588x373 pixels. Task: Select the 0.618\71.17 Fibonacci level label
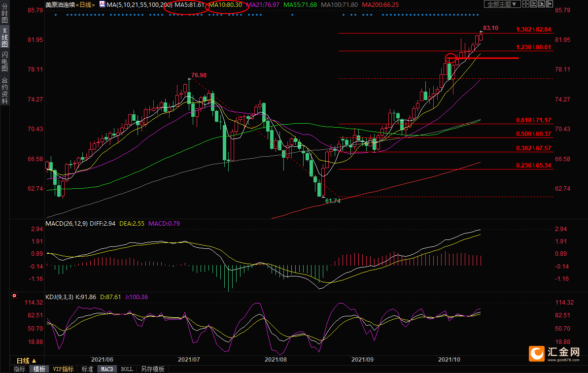click(534, 120)
